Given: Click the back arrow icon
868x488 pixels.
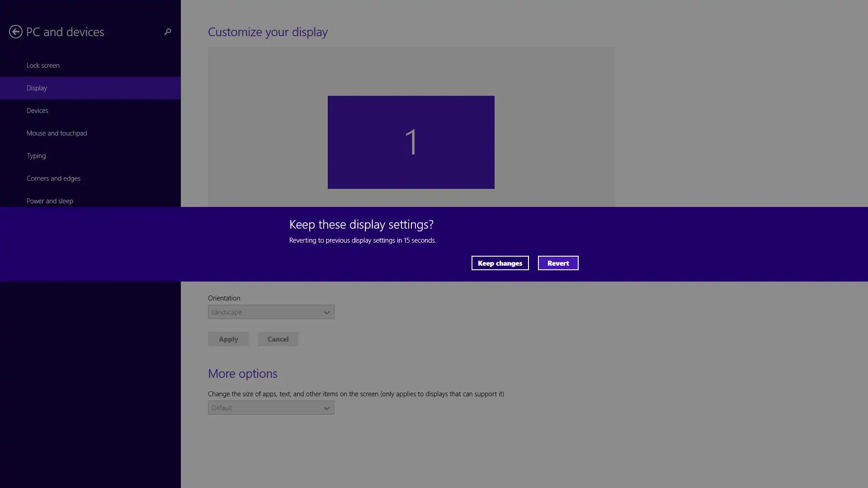Looking at the screenshot, I should [16, 32].
